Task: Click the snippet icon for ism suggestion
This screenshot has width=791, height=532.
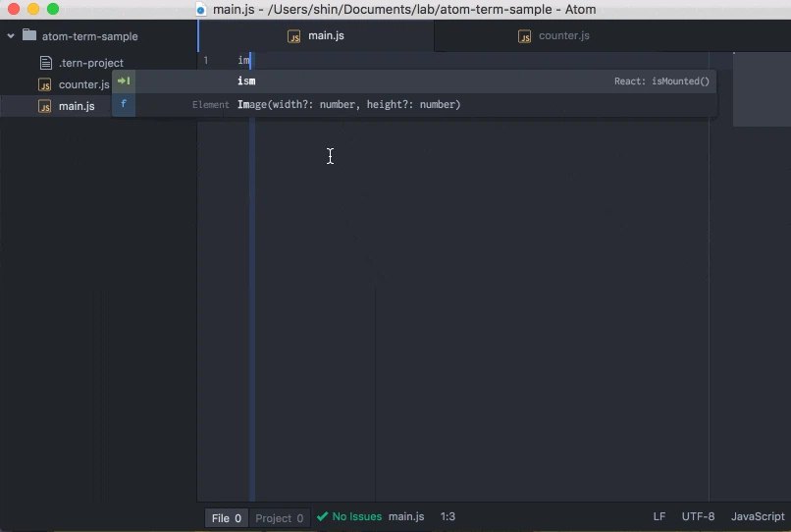Action: tap(124, 80)
